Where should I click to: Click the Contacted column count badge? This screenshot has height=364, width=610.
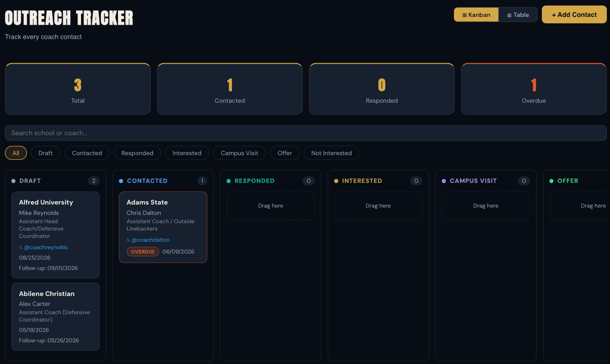click(202, 181)
